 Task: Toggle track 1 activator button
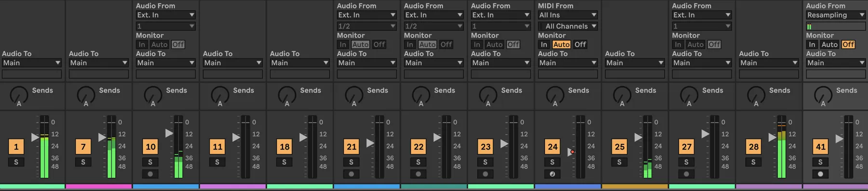point(16,147)
